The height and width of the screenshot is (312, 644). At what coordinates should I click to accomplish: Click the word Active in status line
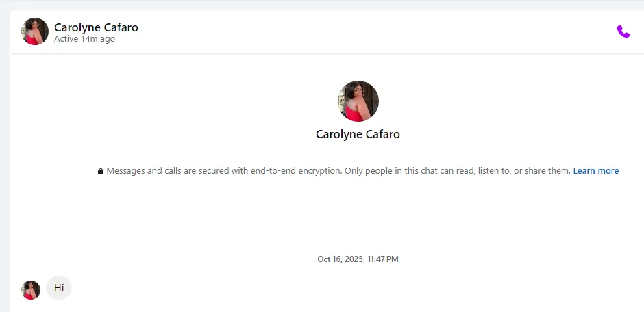[66, 40]
